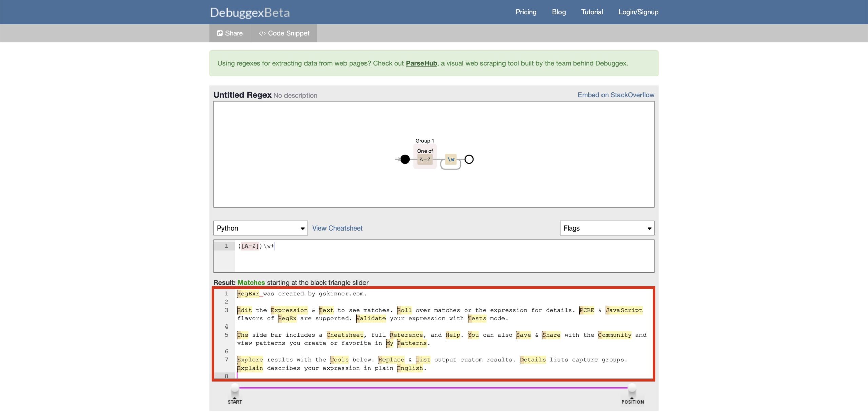The image size is (868, 416).
Task: Expand the Flags dropdown
Action: [x=607, y=228]
